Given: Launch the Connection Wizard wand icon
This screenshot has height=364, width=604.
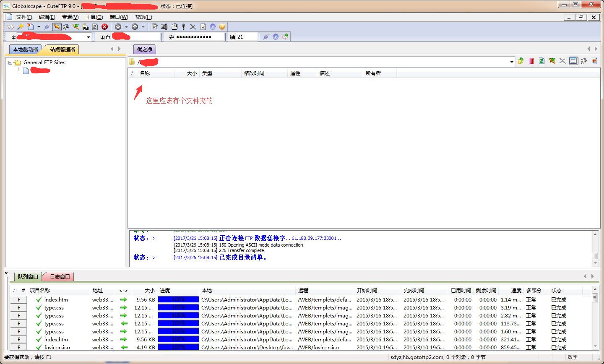Looking at the screenshot, I should coord(20,27).
